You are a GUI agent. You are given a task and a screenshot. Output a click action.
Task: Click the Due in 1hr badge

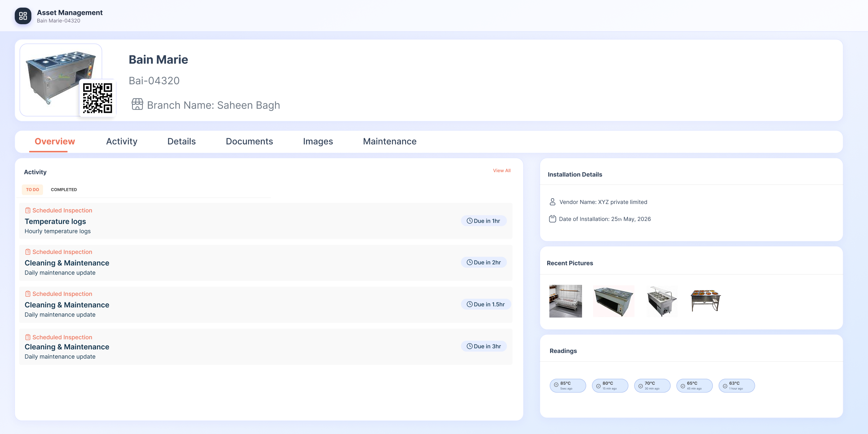[x=484, y=221]
